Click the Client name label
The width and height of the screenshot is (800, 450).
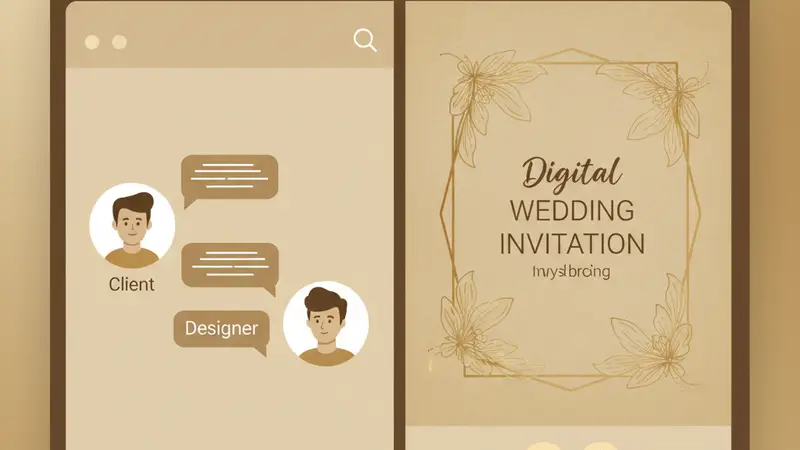(x=131, y=284)
